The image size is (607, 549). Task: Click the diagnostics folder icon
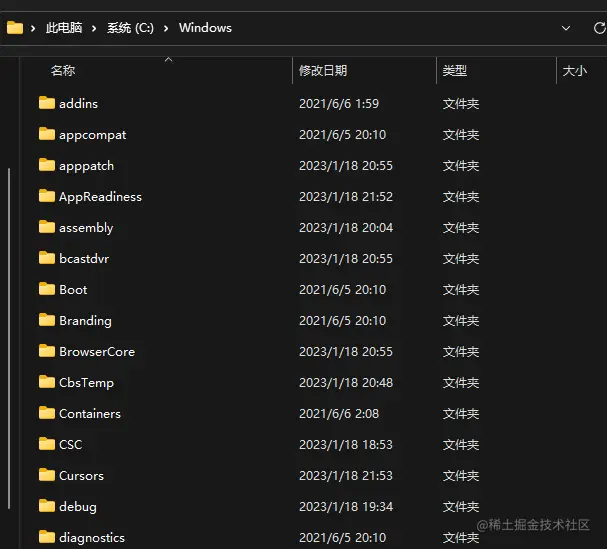pyautogui.click(x=47, y=537)
